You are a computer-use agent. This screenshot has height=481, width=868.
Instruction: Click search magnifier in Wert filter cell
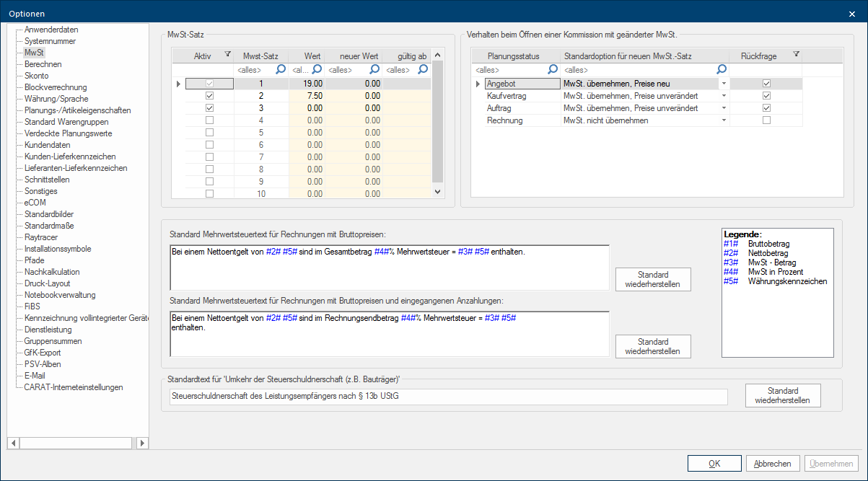(316, 70)
